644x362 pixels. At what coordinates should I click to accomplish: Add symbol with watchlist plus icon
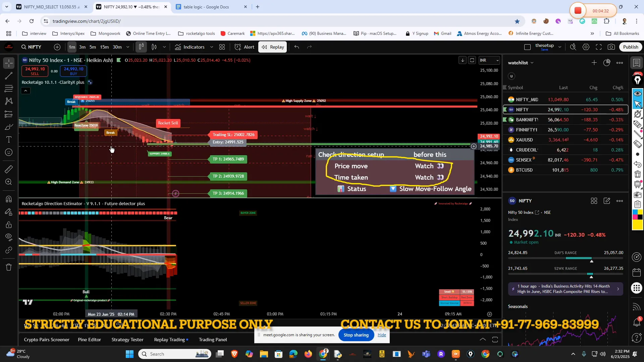594,63
